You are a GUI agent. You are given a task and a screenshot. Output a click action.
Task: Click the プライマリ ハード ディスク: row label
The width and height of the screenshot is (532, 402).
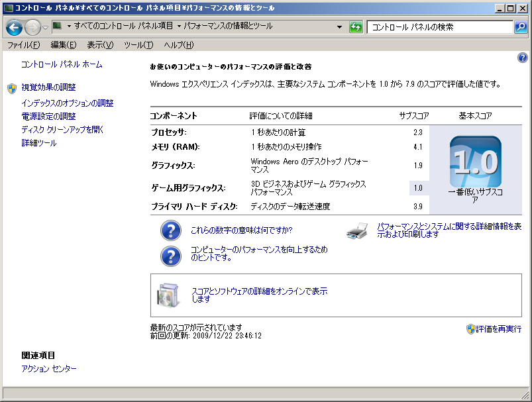click(x=194, y=206)
